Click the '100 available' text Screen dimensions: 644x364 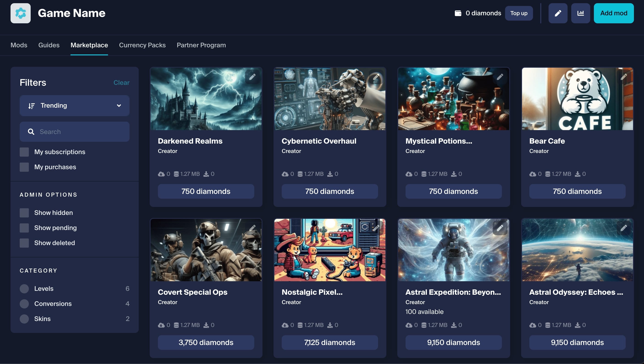coord(424,312)
